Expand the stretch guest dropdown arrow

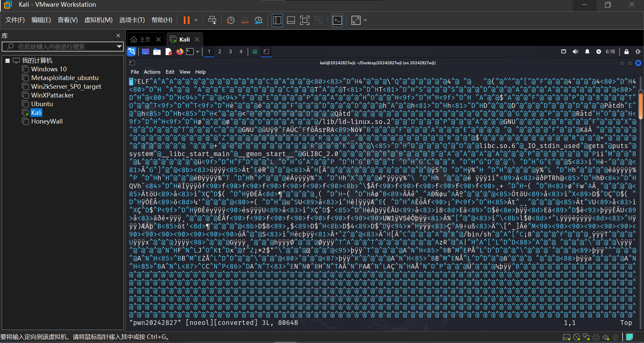click(x=365, y=20)
